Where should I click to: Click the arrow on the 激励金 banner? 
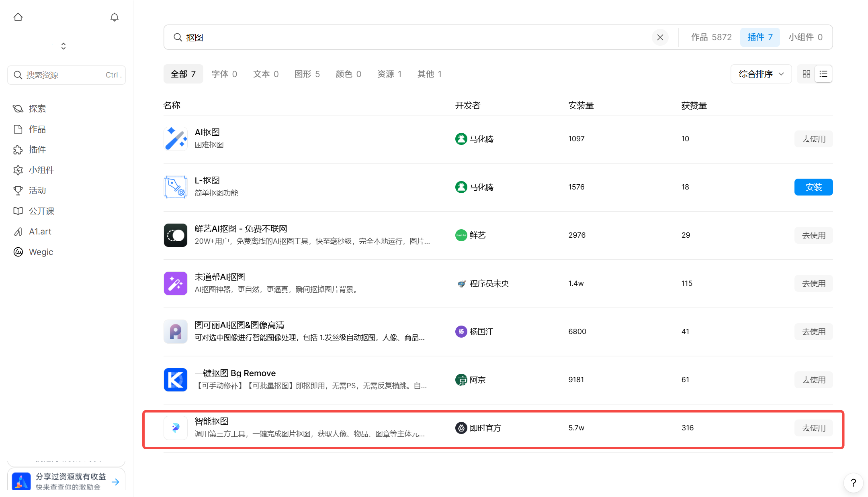click(x=115, y=482)
